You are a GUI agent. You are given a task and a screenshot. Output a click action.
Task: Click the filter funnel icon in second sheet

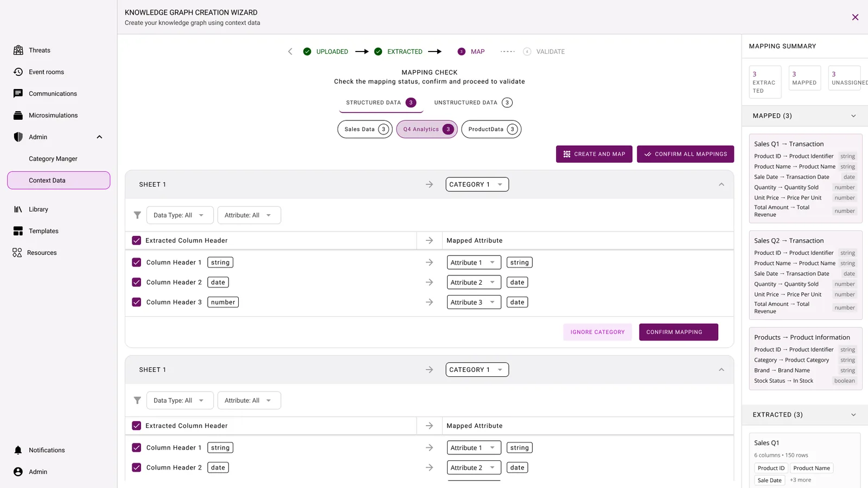(137, 401)
